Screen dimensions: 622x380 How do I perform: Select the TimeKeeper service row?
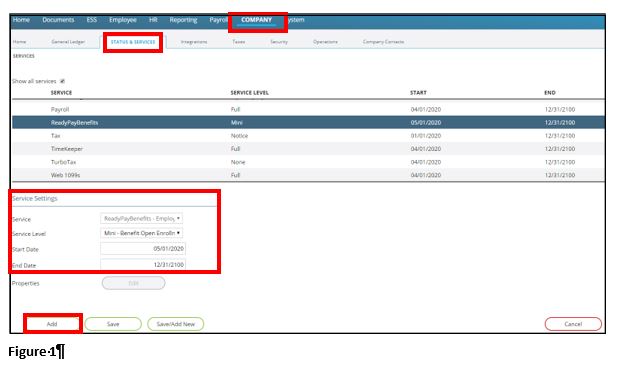pos(308,149)
